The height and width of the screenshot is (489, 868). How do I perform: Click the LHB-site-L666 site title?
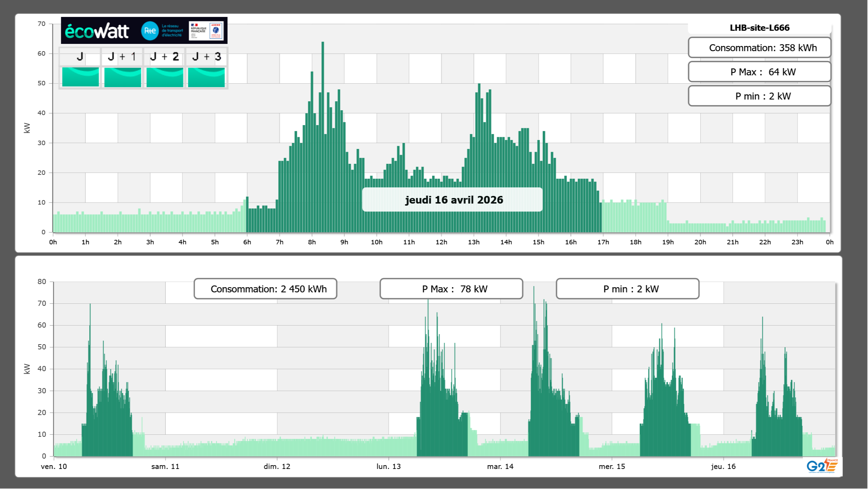(x=759, y=28)
